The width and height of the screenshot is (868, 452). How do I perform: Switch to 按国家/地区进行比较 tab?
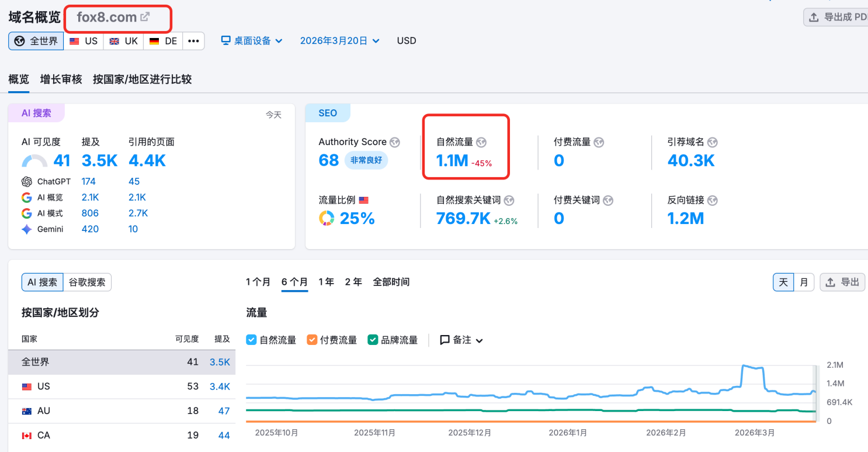(x=142, y=80)
